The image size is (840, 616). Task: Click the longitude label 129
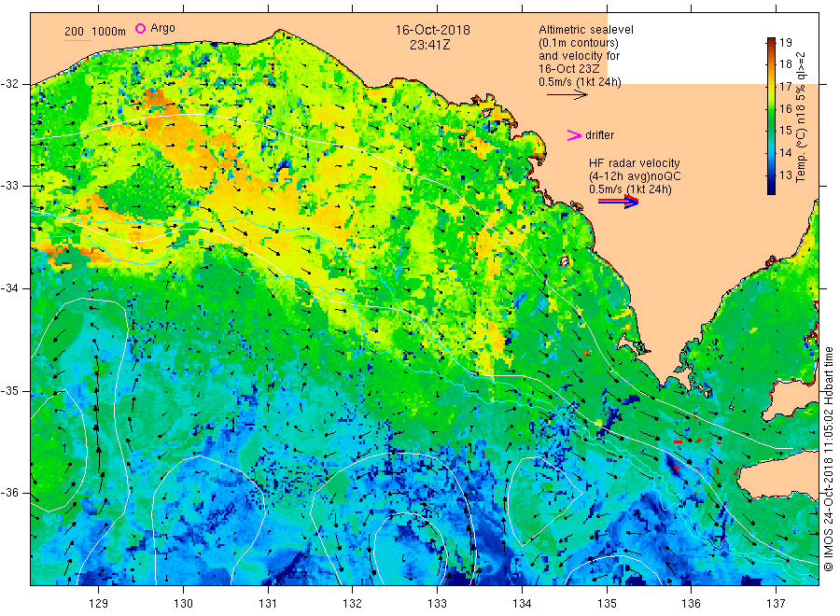click(x=99, y=604)
